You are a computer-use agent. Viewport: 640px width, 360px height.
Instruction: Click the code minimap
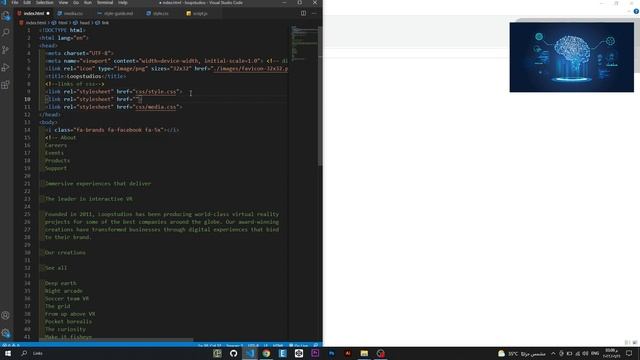click(x=304, y=43)
